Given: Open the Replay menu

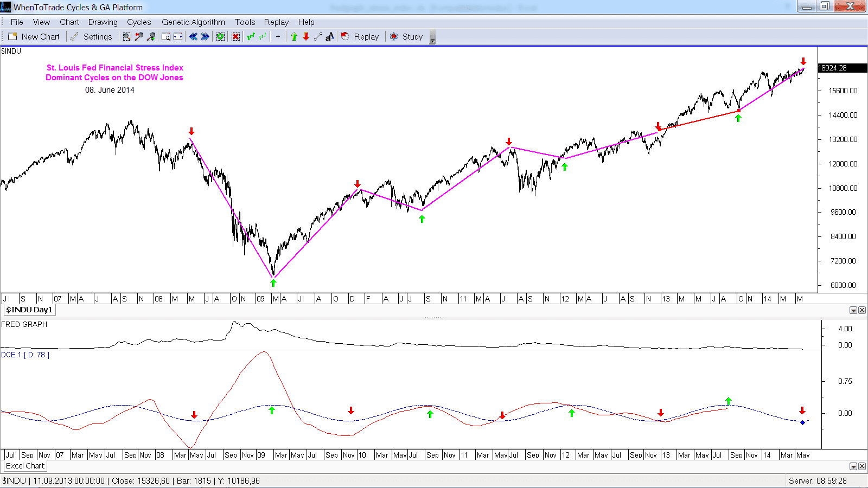Looking at the screenshot, I should point(276,22).
